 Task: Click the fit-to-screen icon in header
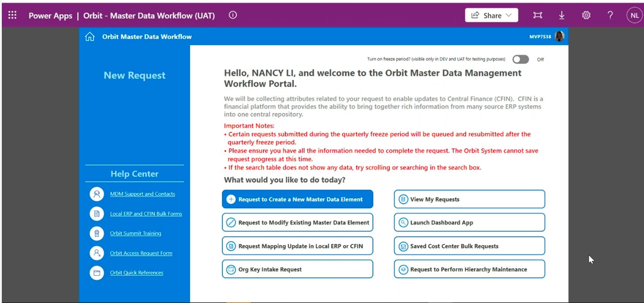coord(537,15)
